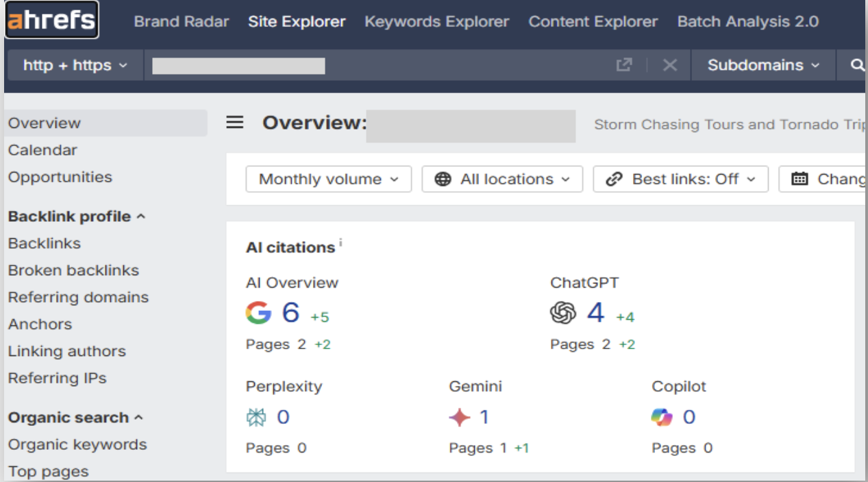
Task: Collapse the Backlink profile section
Action: 77,216
